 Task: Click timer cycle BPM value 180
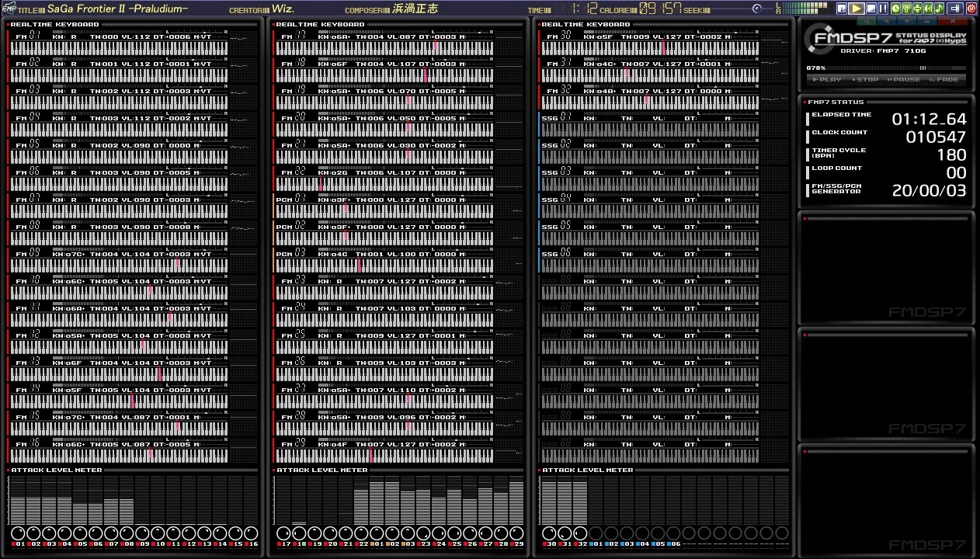951,155
